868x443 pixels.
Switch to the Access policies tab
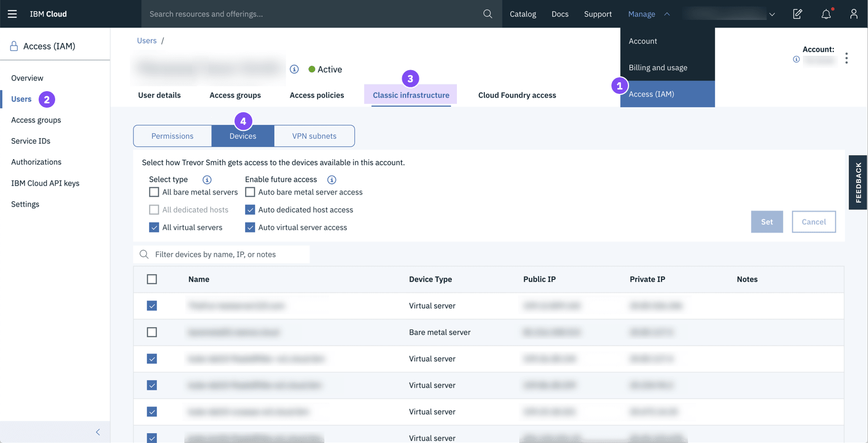pyautogui.click(x=317, y=95)
